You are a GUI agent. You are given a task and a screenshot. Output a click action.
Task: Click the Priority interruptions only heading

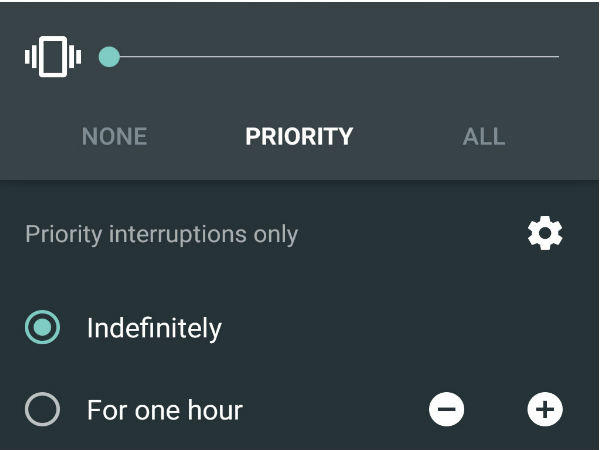click(162, 234)
